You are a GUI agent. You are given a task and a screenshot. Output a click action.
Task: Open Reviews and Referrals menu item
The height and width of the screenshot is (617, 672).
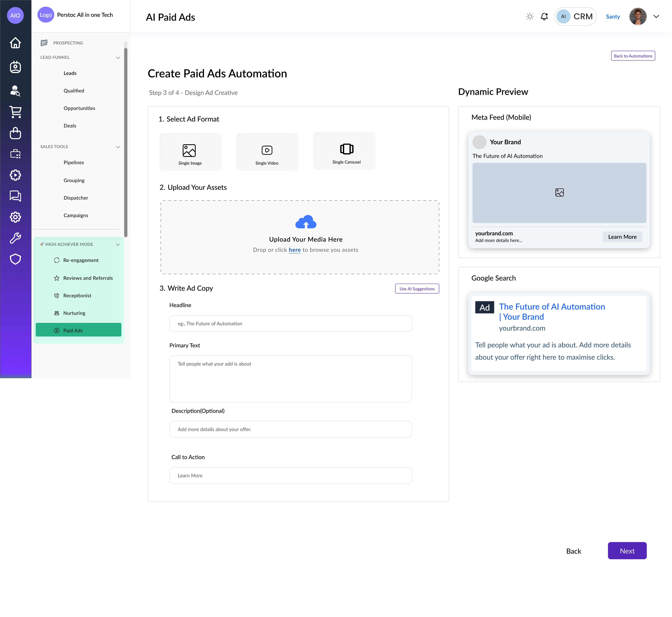tap(88, 278)
